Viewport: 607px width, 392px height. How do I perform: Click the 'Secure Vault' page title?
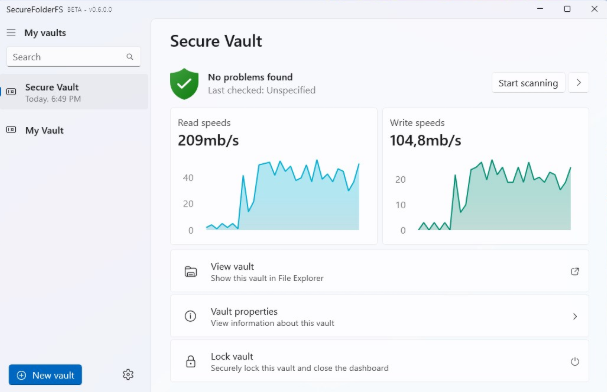216,41
